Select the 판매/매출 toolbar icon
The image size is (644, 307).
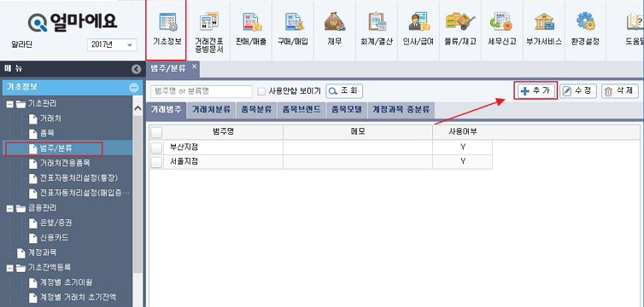click(251, 21)
